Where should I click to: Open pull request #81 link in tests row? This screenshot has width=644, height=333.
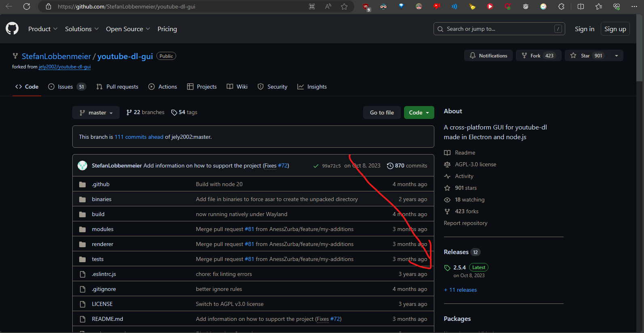tap(249, 259)
